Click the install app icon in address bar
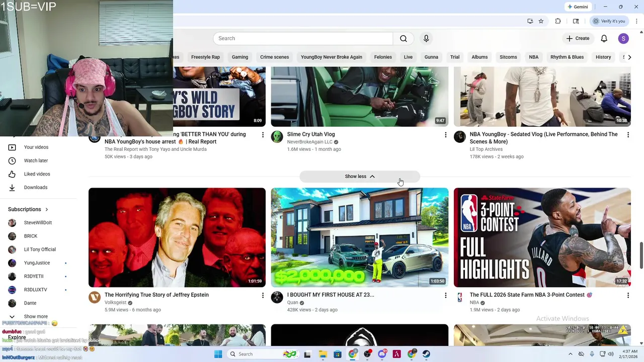This screenshot has height=362, width=644. (x=530, y=21)
